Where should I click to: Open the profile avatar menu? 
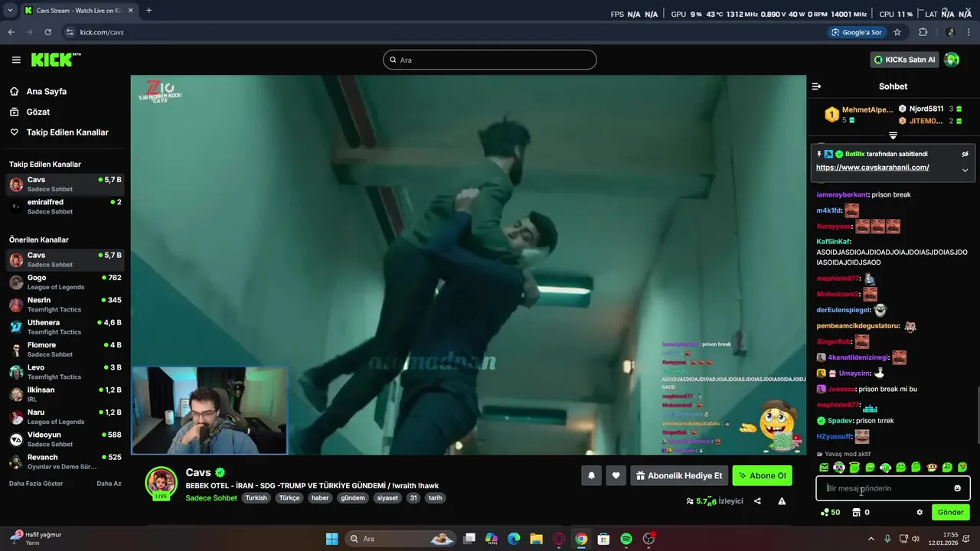[x=952, y=60]
